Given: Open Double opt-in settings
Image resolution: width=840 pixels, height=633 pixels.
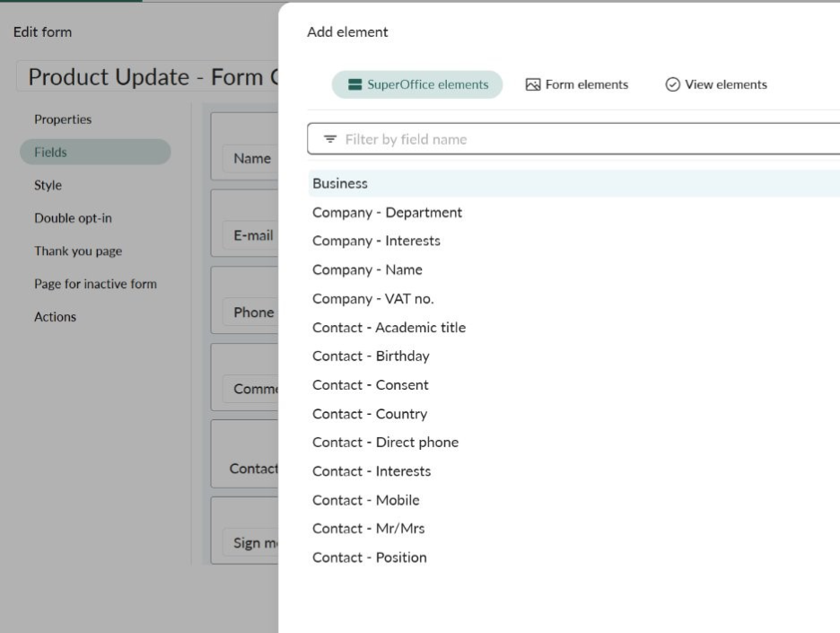Looking at the screenshot, I should click(x=73, y=218).
